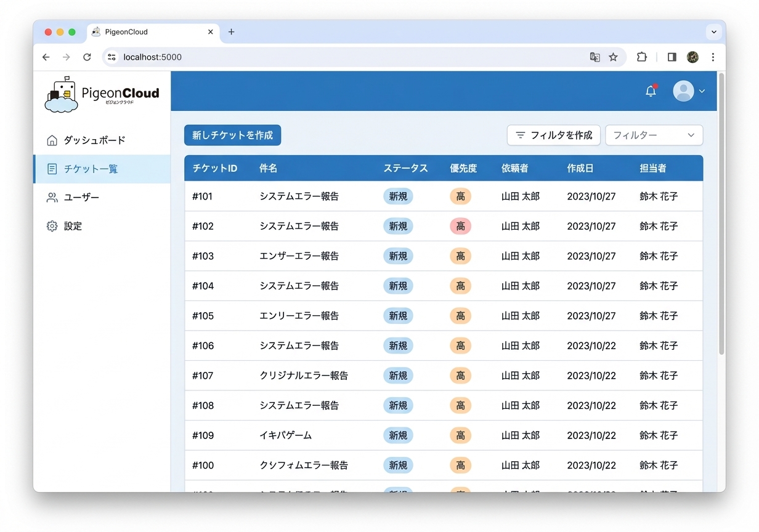
Task: Toggle the 高 priority badge on ticket #105
Action: [460, 316]
